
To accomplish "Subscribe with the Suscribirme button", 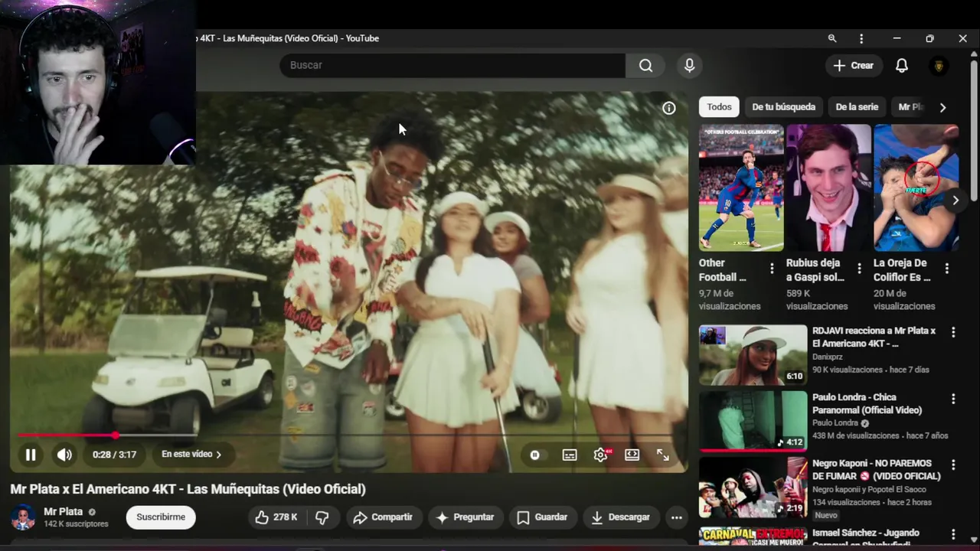I will click(x=161, y=517).
